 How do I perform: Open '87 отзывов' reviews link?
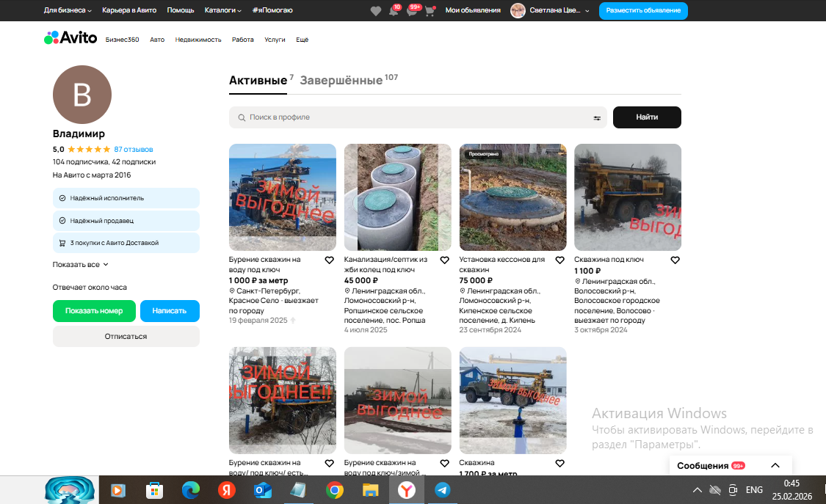tap(133, 149)
